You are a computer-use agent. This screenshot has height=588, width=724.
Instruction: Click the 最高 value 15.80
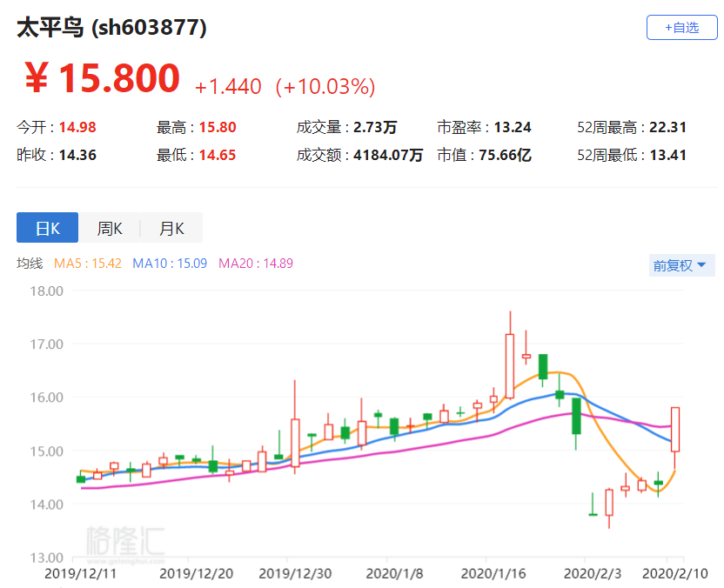coord(218,127)
